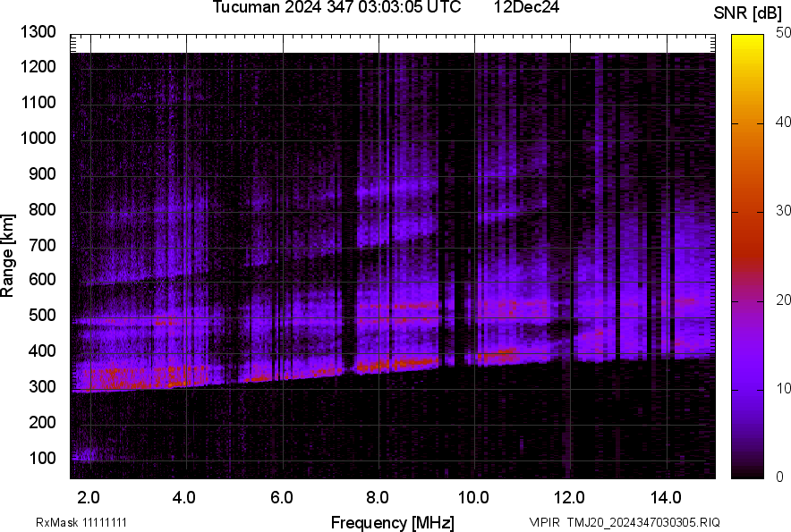This screenshot has height=532, width=791.
Task: Click the frequency tick label '4.0'
Action: [x=184, y=498]
